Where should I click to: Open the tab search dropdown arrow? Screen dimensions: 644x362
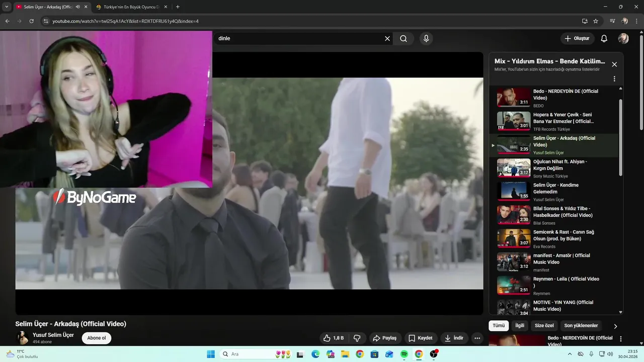(7, 7)
